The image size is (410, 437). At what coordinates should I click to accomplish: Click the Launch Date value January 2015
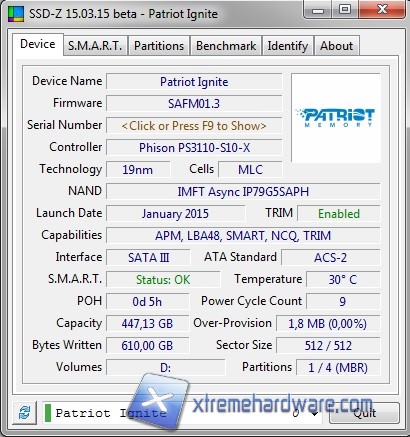(175, 214)
